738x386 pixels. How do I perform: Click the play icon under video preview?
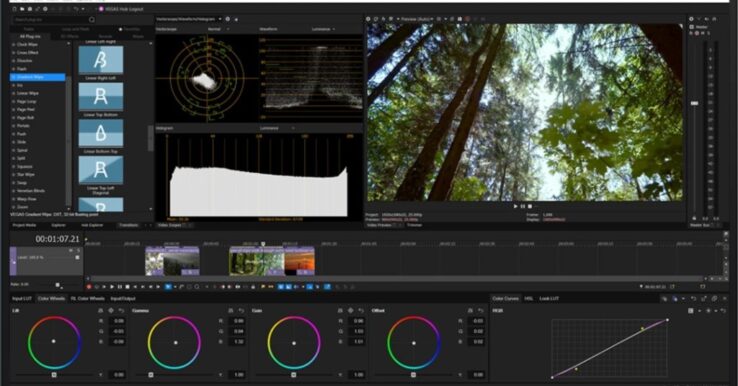click(x=515, y=206)
